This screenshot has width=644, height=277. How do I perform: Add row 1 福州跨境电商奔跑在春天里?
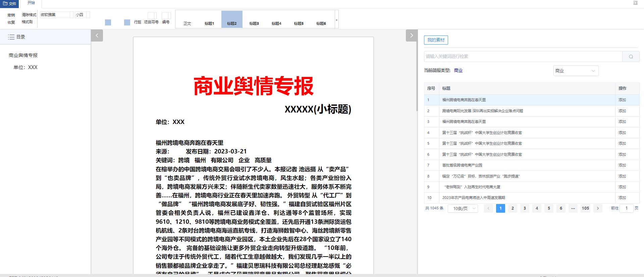point(622,100)
